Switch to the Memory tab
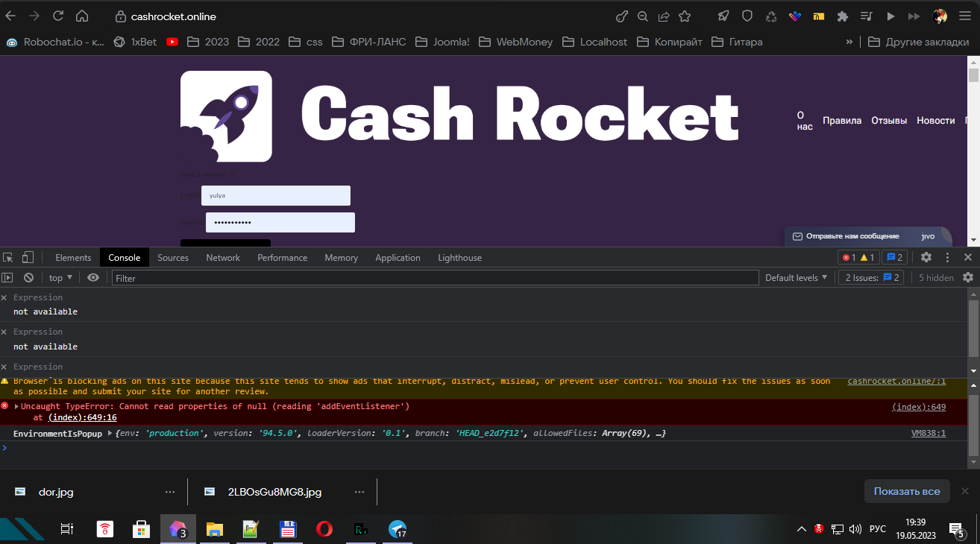Viewport: 980px width, 544px height. [341, 257]
